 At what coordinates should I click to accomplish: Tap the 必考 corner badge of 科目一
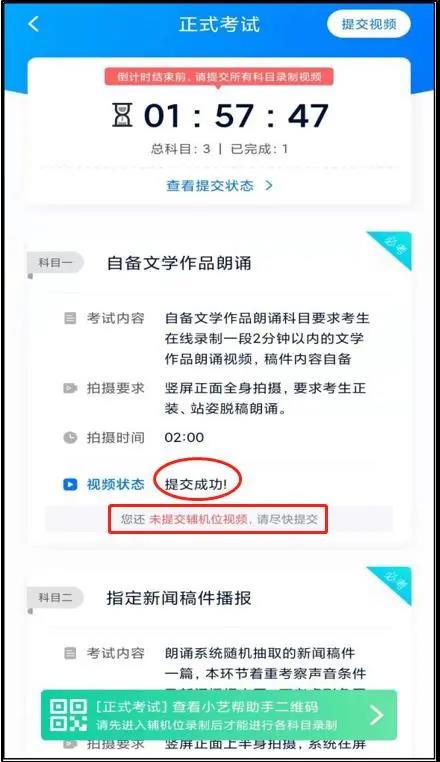[x=393, y=246]
